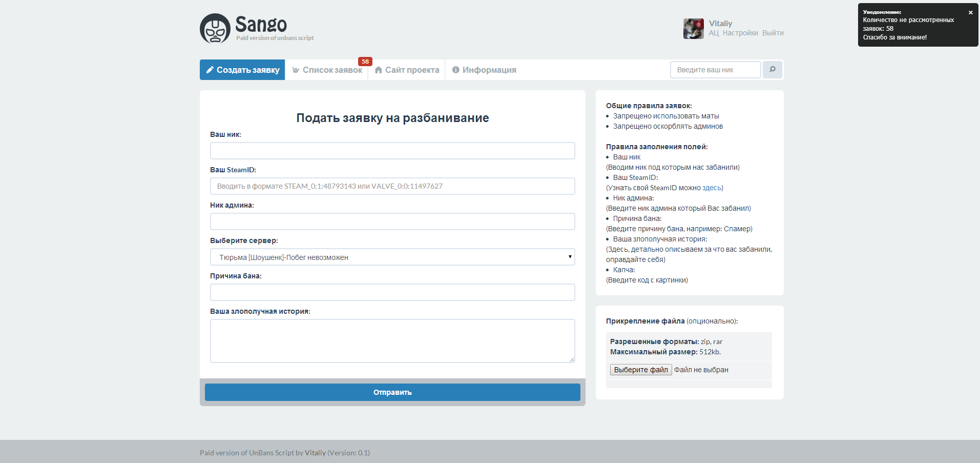Click the Ник админа input field
Viewport: 980px width, 463px height.
392,222
